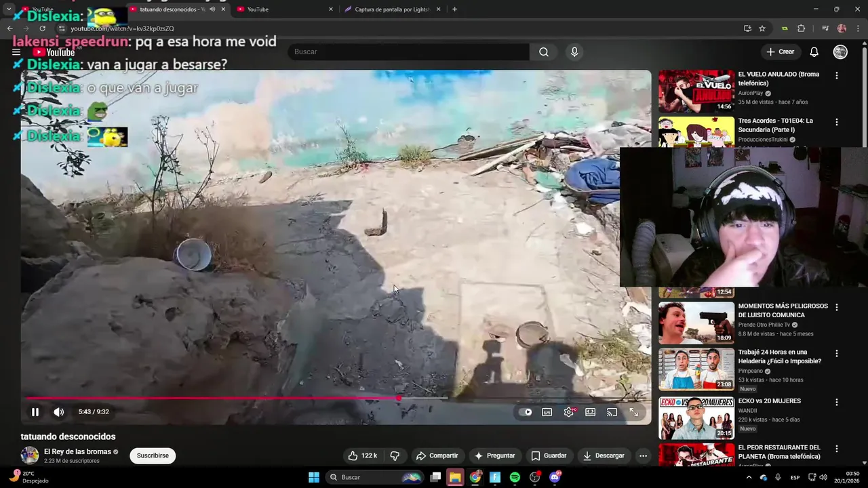This screenshot has height=488, width=868.
Task: Open the media controls icon in toolbar
Action: (x=825, y=28)
